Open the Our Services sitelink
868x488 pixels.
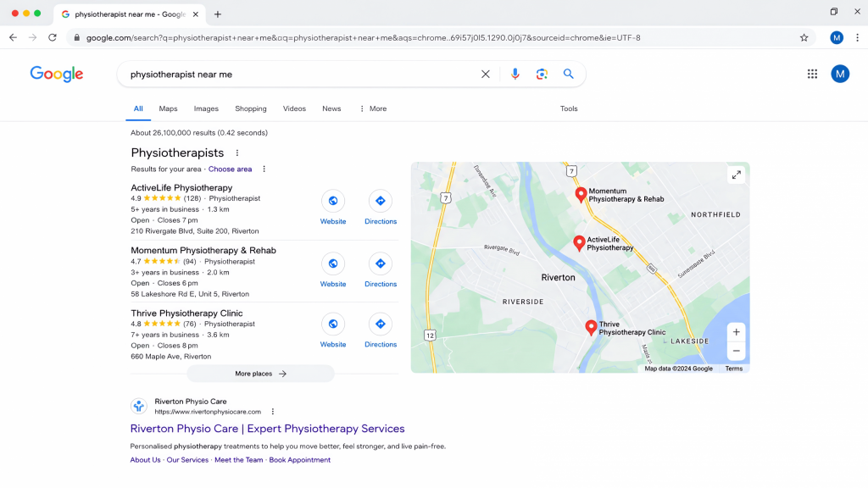click(x=187, y=460)
